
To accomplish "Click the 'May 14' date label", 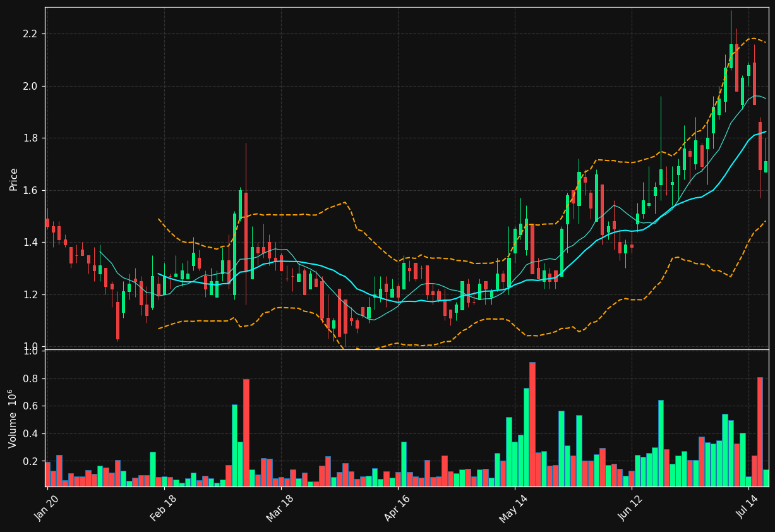I will click(x=514, y=508).
